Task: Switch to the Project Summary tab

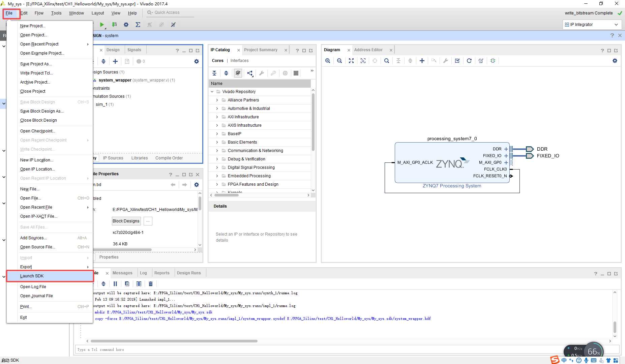Action: pyautogui.click(x=261, y=50)
